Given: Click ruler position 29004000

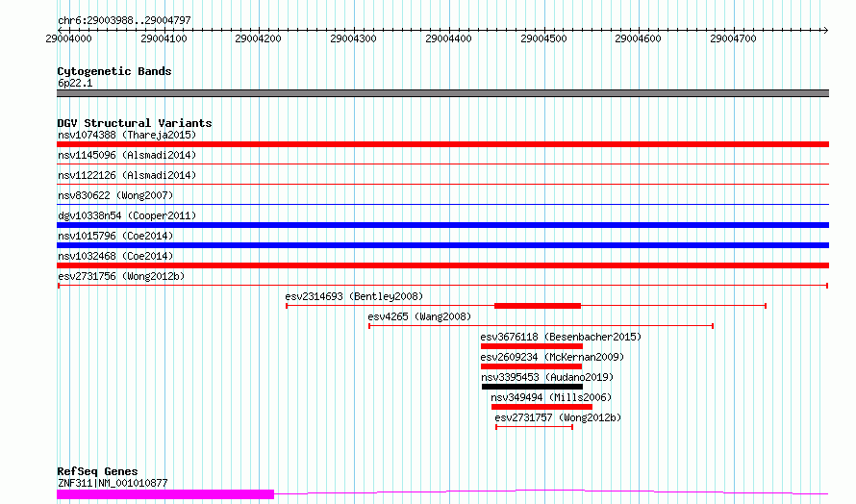Looking at the screenshot, I should [x=69, y=38].
